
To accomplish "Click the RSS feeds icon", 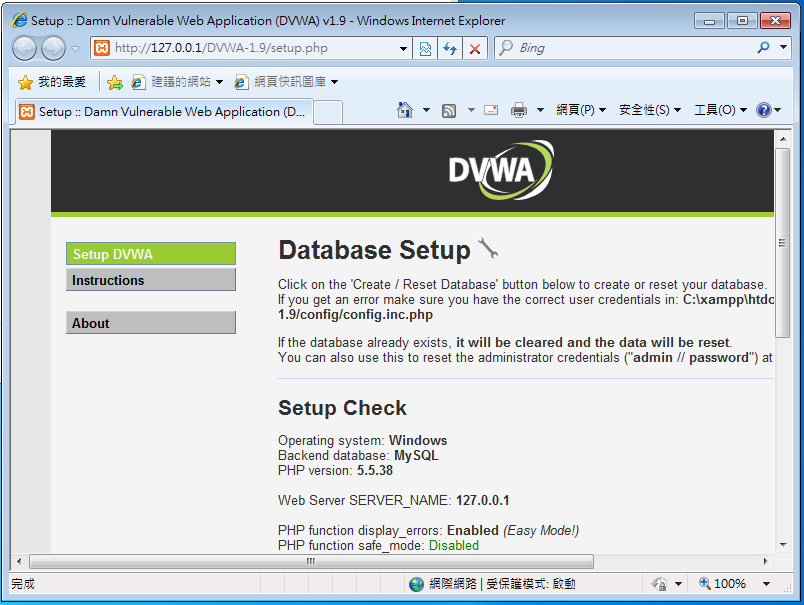I will (449, 110).
